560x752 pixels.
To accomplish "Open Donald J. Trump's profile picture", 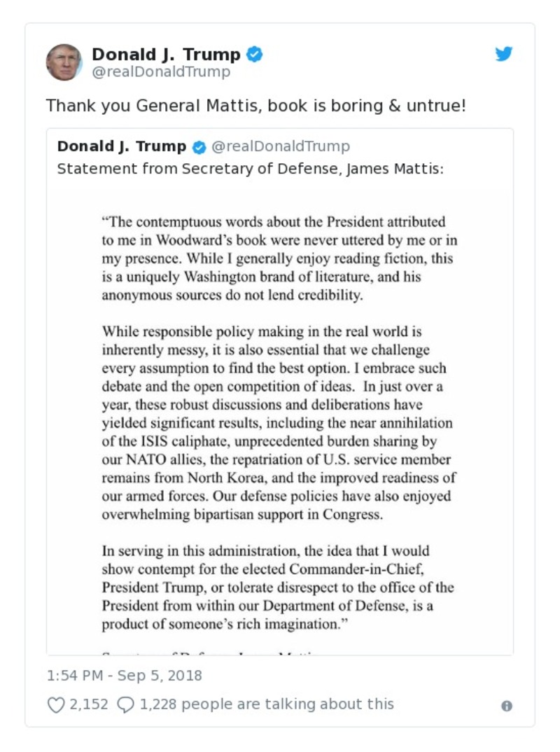I will [65, 60].
